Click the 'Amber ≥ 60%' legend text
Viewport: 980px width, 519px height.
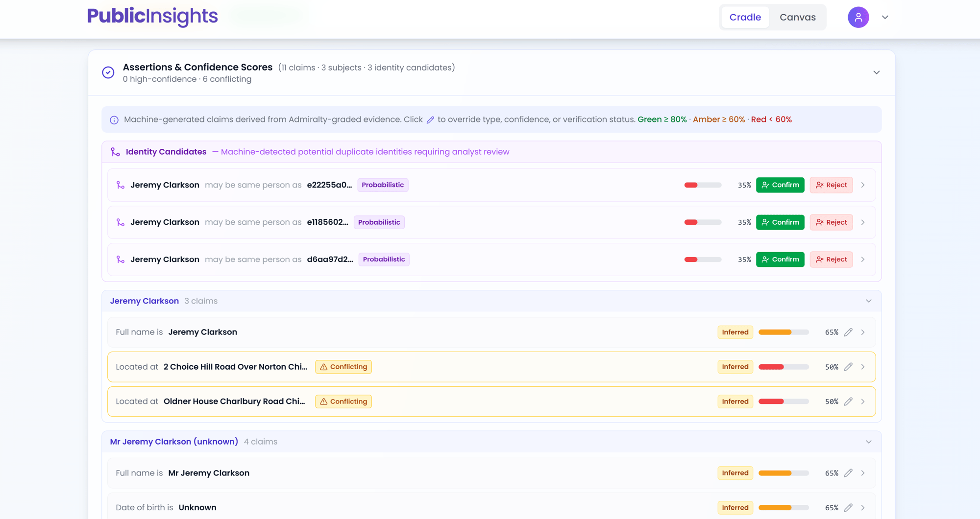(719, 119)
